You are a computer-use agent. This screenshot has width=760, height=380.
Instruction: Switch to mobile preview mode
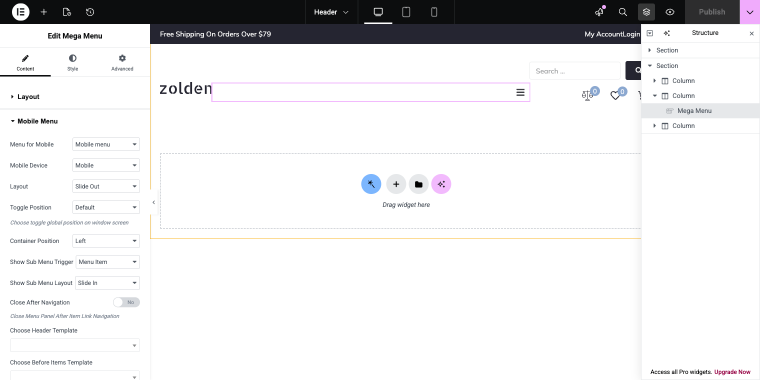pyautogui.click(x=434, y=12)
